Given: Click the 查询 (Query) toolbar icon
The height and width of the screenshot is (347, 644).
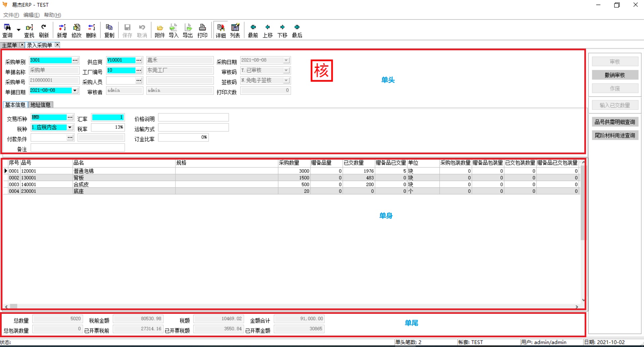Looking at the screenshot, I should point(7,31).
